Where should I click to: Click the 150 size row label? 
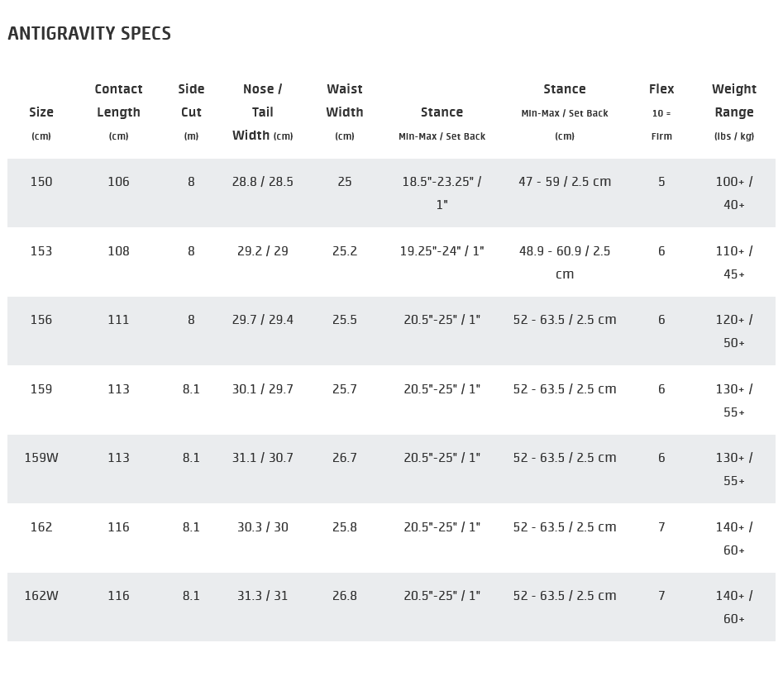(x=41, y=182)
